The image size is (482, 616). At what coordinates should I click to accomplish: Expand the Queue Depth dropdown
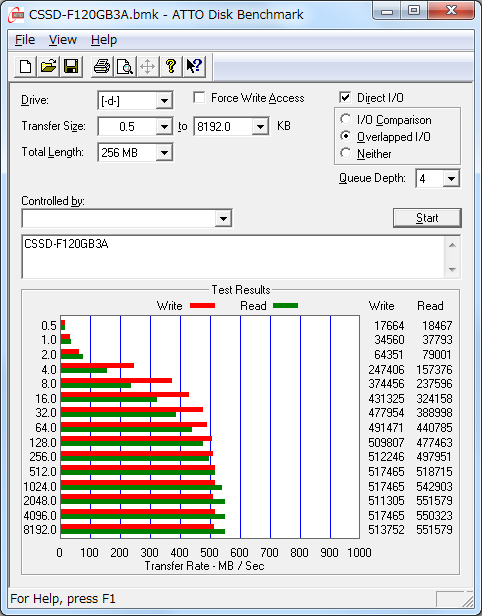click(x=451, y=179)
